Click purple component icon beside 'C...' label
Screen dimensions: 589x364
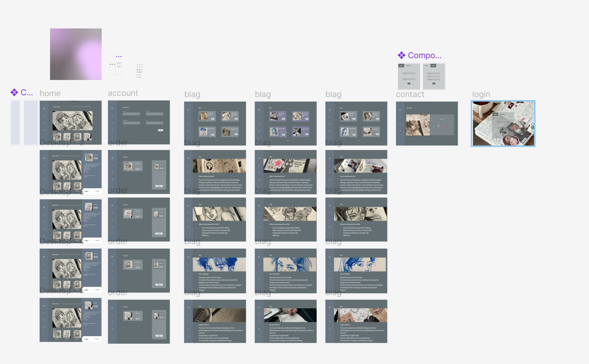(14, 93)
